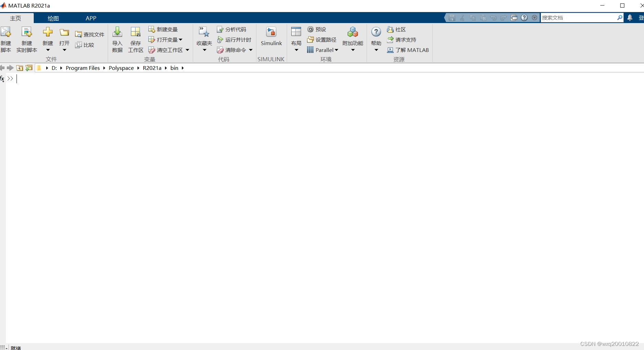Expand the 布局 dropdown arrow
The image size is (644, 350).
pyautogui.click(x=296, y=50)
